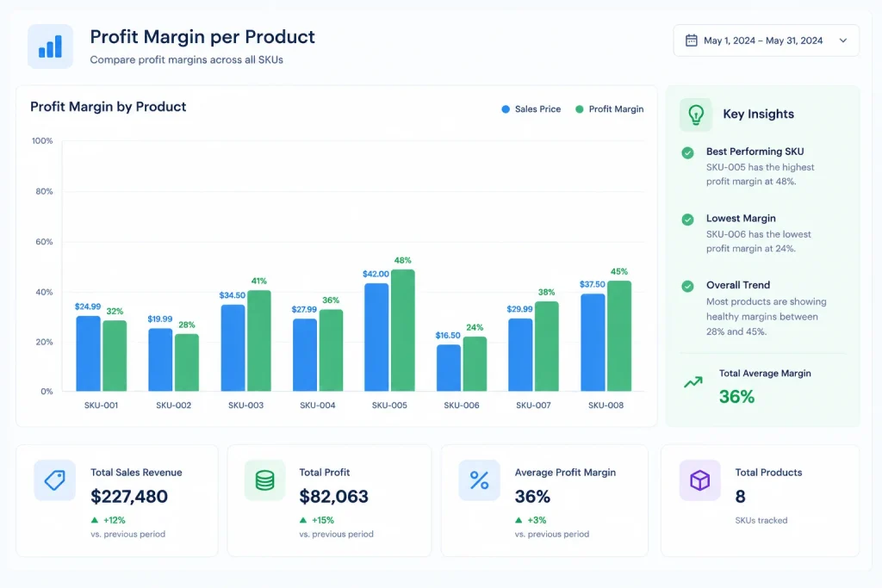Click the $24.99 price label
This screenshot has width=882, height=588.
(x=88, y=306)
